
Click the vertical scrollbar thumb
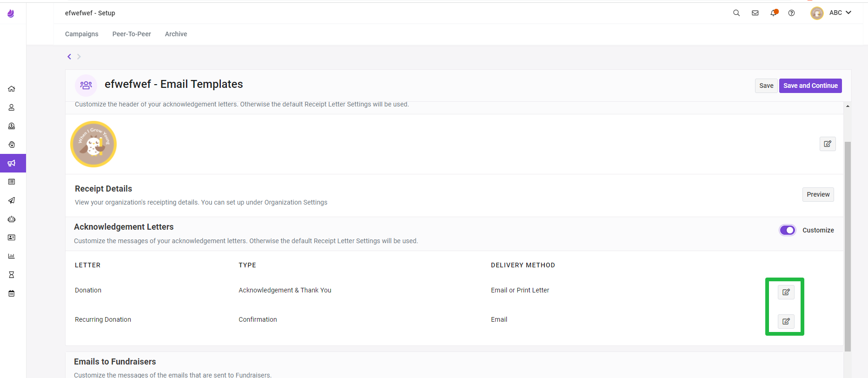[x=848, y=246]
